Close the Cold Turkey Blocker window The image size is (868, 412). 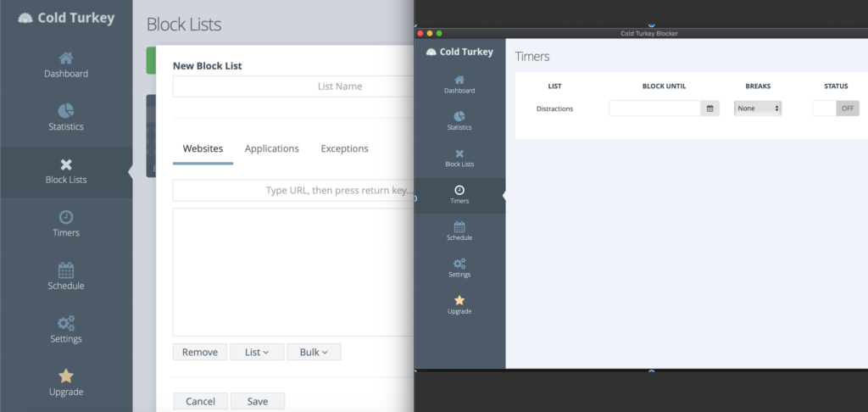[420, 34]
